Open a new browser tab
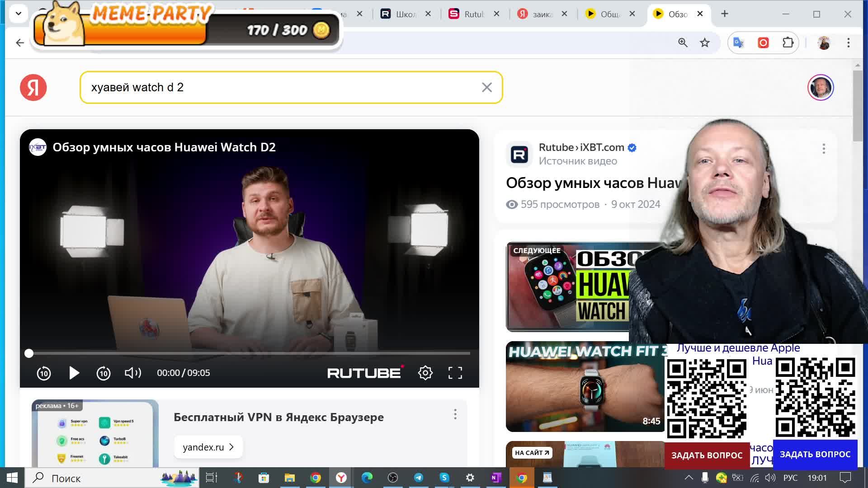This screenshot has height=488, width=868. [724, 14]
